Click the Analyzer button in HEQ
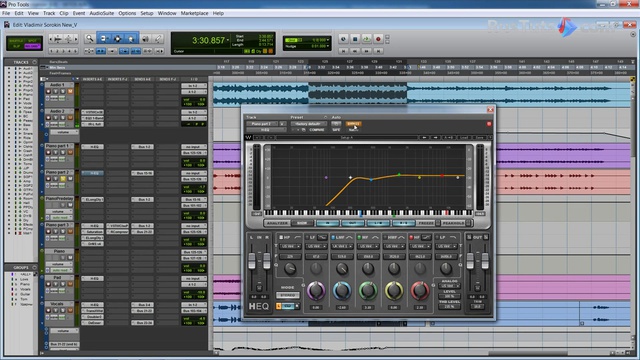Screen dimensions: 640x360 277,223
